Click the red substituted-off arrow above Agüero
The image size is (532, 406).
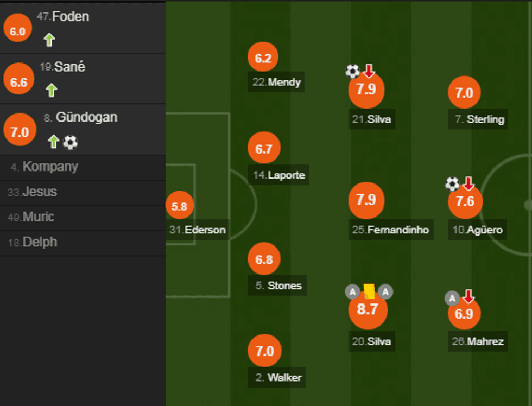pos(468,184)
